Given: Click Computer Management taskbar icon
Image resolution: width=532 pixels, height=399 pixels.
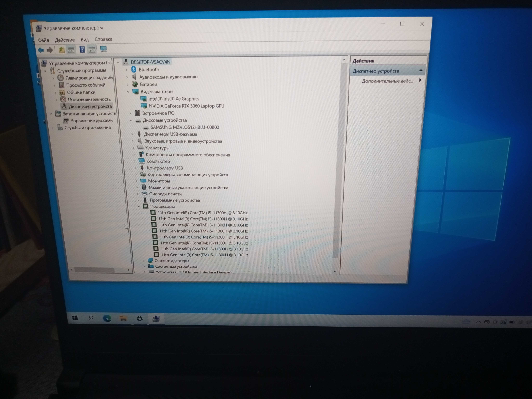Looking at the screenshot, I should pos(156,319).
